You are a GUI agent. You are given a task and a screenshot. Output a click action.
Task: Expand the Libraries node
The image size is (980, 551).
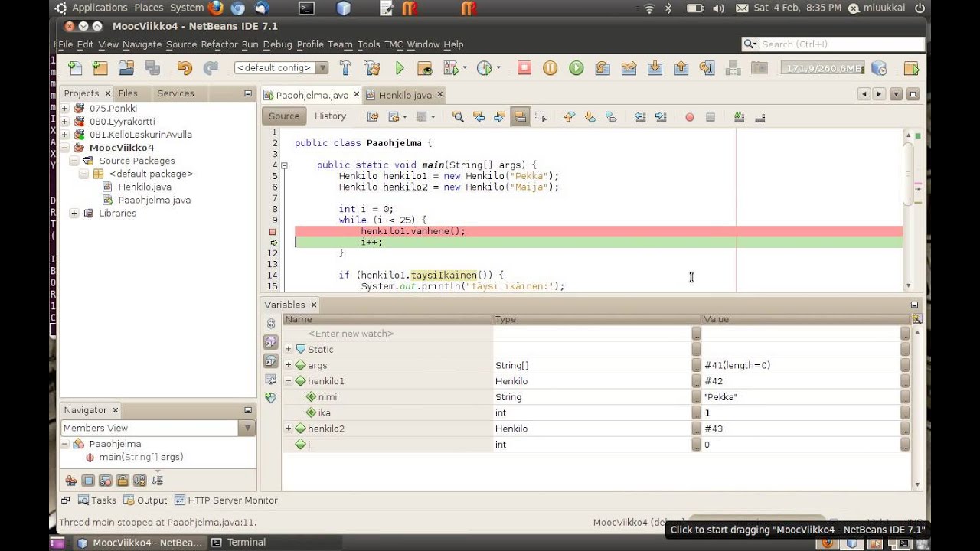pyautogui.click(x=74, y=214)
